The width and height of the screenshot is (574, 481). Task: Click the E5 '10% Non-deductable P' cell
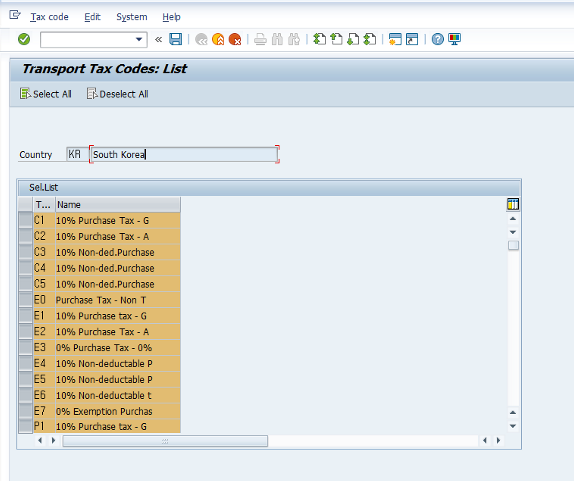pyautogui.click(x=118, y=380)
